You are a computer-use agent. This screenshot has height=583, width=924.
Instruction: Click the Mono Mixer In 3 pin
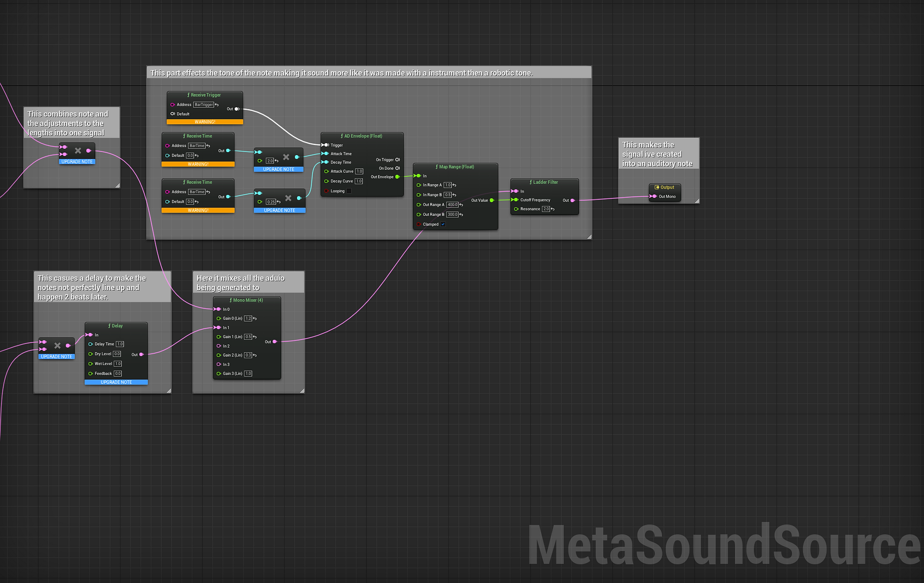pos(218,364)
